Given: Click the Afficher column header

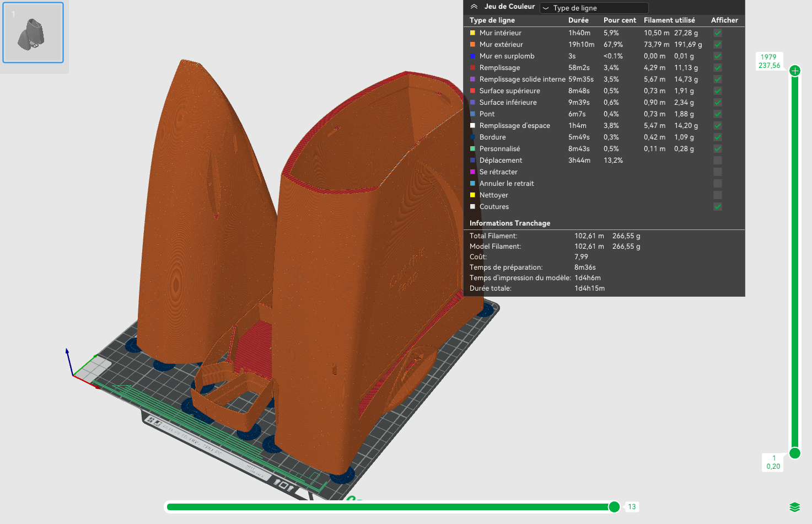Looking at the screenshot, I should click(x=724, y=20).
